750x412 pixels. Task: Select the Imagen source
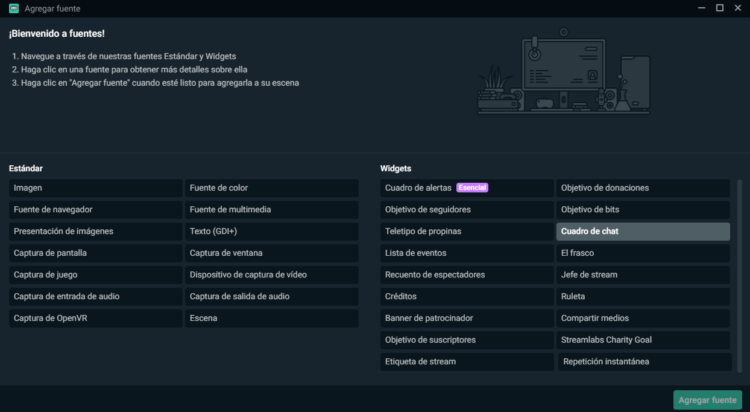96,188
